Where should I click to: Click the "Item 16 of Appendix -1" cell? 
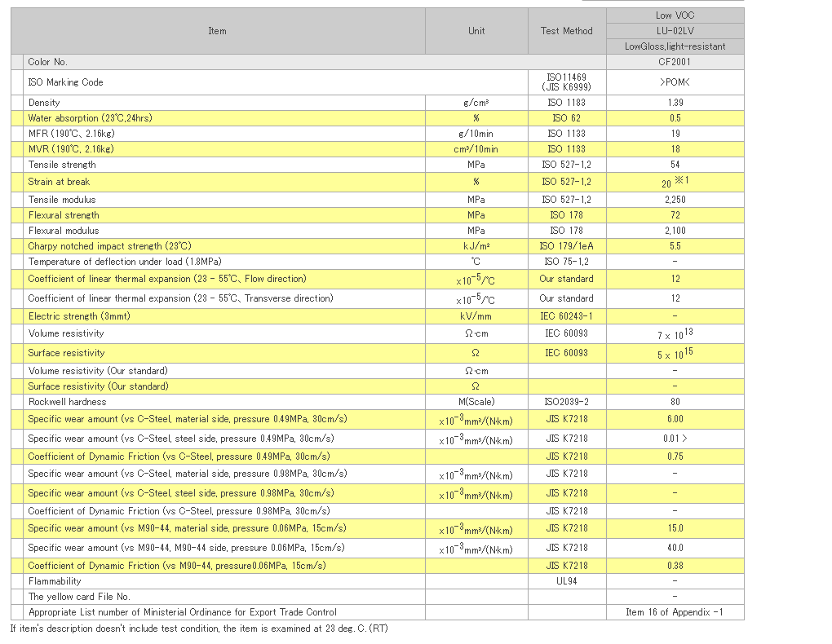tap(675, 612)
